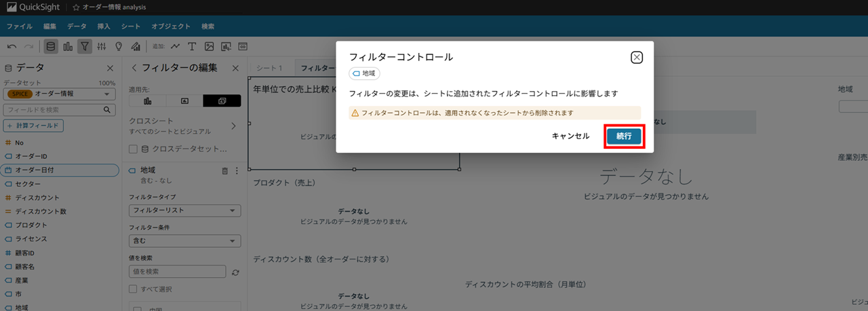Click the 地域 tag inside the dialog
Image resolution: width=868 pixels, height=311 pixels.
point(364,73)
